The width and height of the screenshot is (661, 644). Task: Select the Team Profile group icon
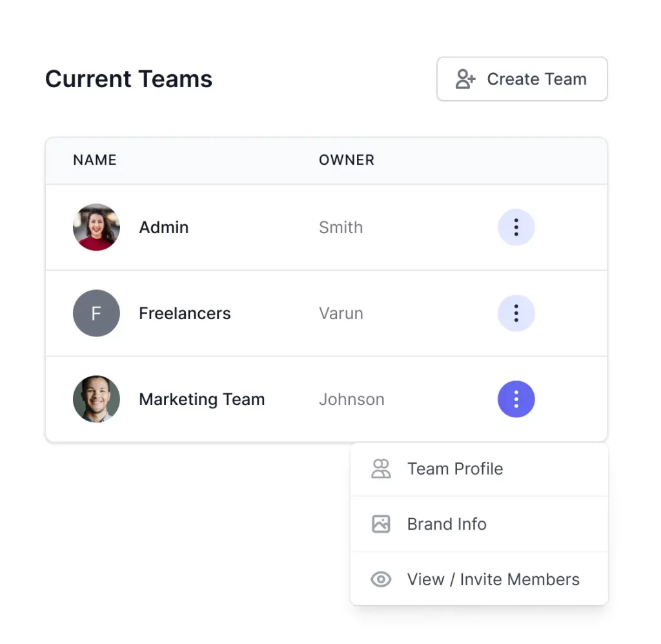pyautogui.click(x=381, y=469)
